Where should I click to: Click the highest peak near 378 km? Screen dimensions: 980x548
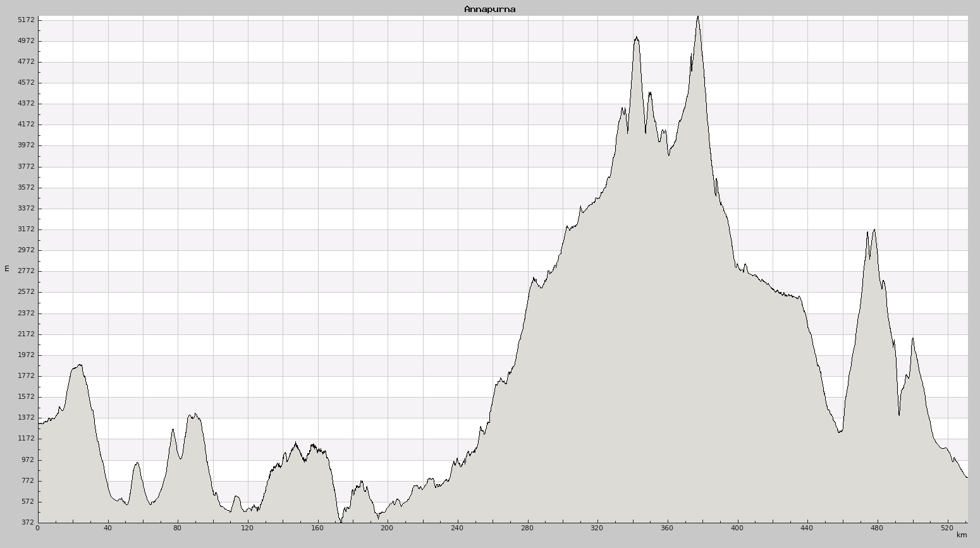click(x=698, y=17)
